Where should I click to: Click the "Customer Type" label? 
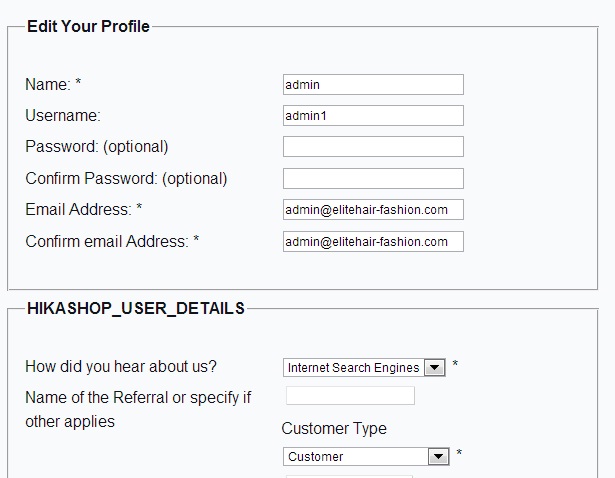(x=334, y=429)
